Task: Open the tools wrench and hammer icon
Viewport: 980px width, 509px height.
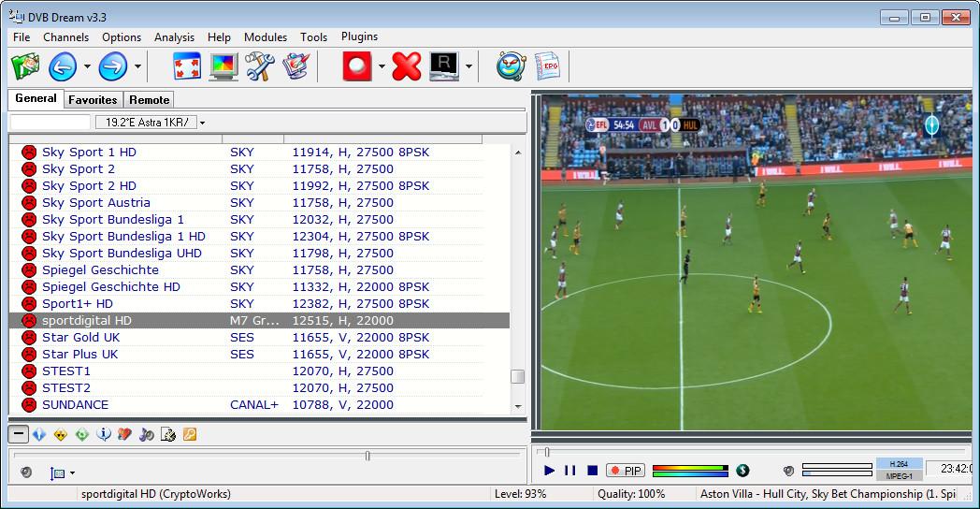Action: coord(259,66)
